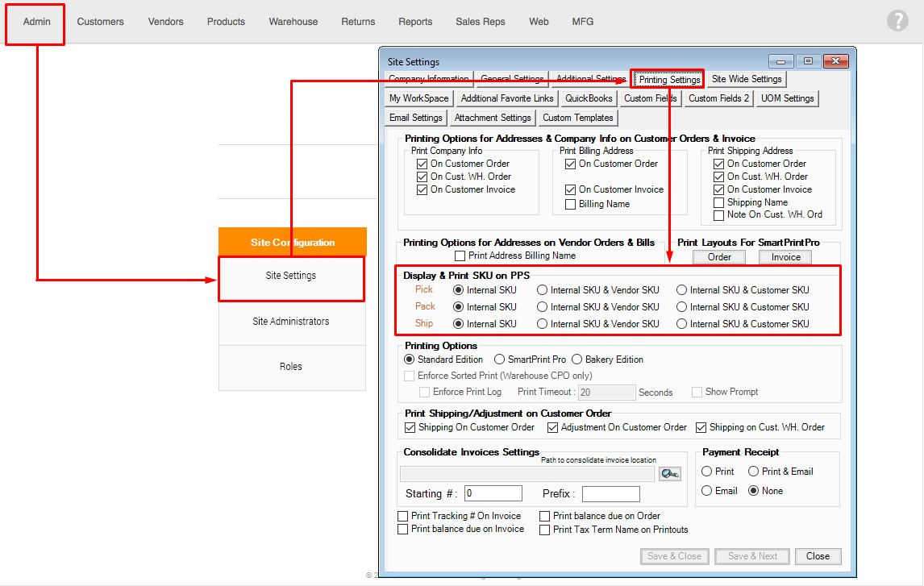Check Print Tracking # On Invoice

click(x=403, y=516)
